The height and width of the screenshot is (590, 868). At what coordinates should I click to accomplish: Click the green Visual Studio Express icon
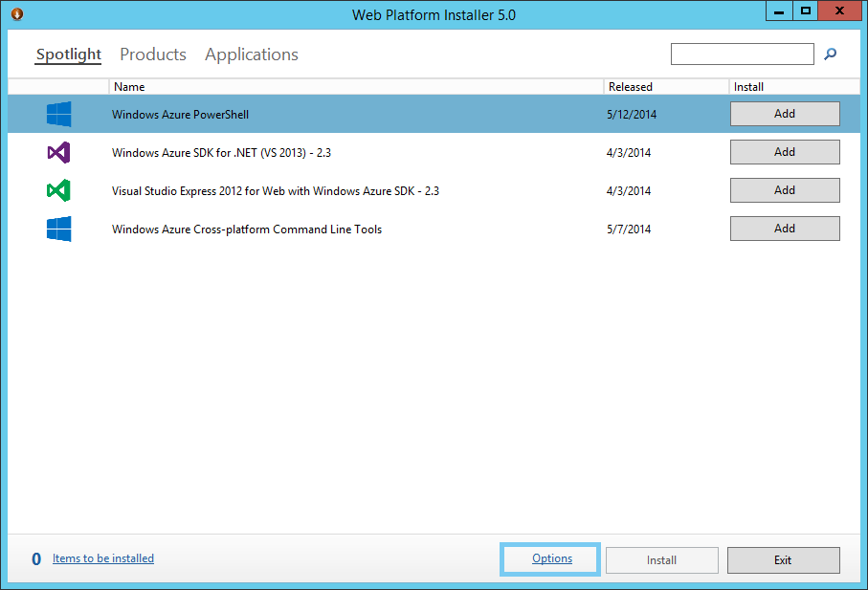pyautogui.click(x=58, y=190)
